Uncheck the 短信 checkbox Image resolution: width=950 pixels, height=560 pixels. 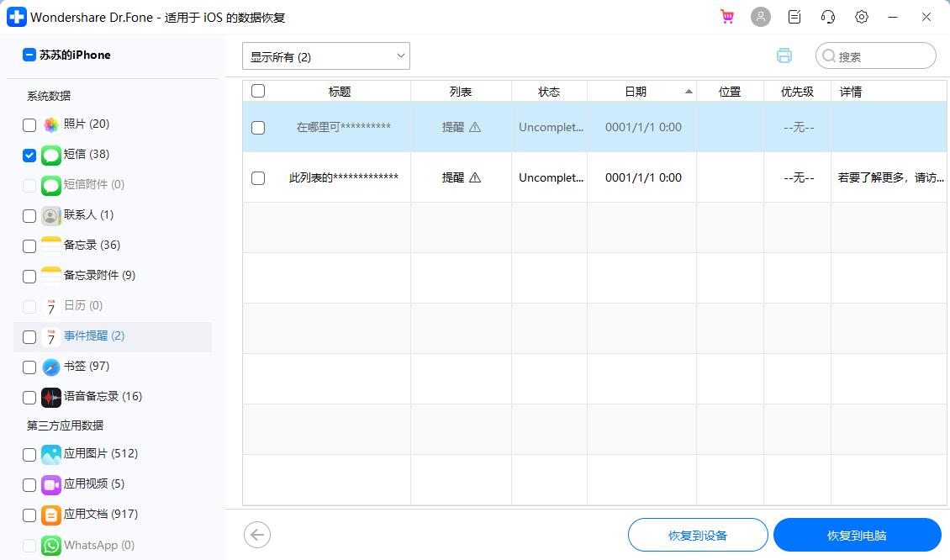point(29,155)
